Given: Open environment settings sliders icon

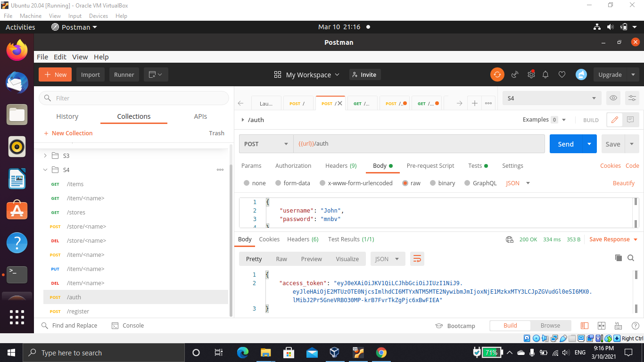Looking at the screenshot, I should (x=632, y=98).
